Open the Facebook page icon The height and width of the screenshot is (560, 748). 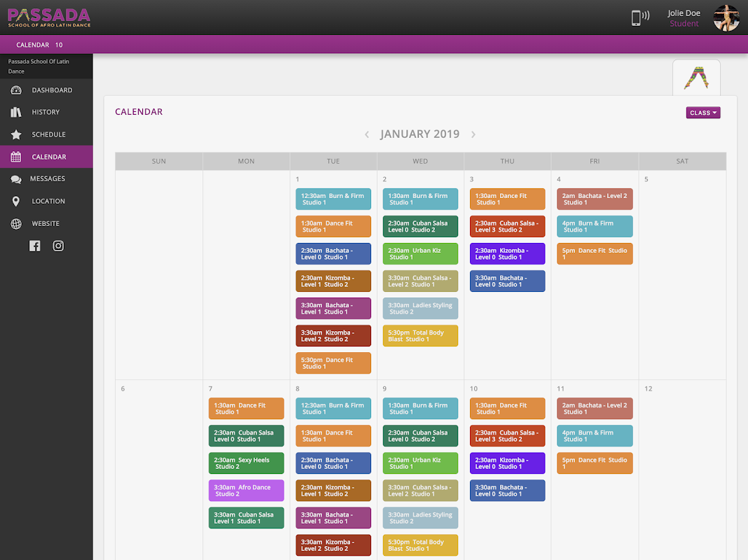tap(35, 246)
